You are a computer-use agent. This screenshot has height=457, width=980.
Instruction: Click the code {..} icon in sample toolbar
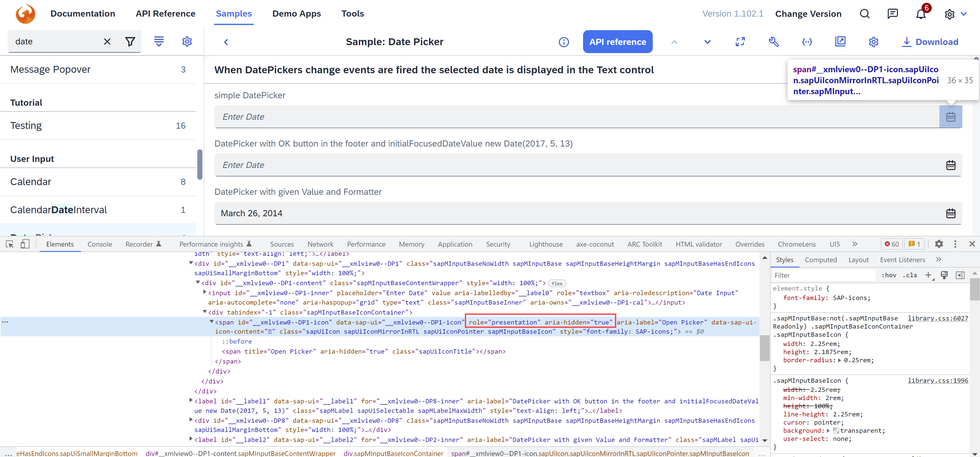tap(807, 42)
